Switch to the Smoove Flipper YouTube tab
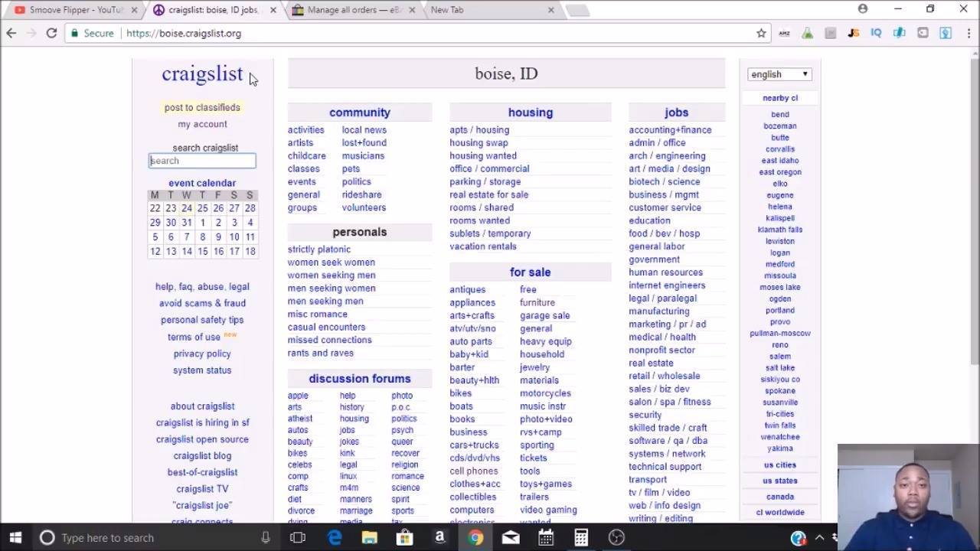The image size is (980, 551). 73,10
